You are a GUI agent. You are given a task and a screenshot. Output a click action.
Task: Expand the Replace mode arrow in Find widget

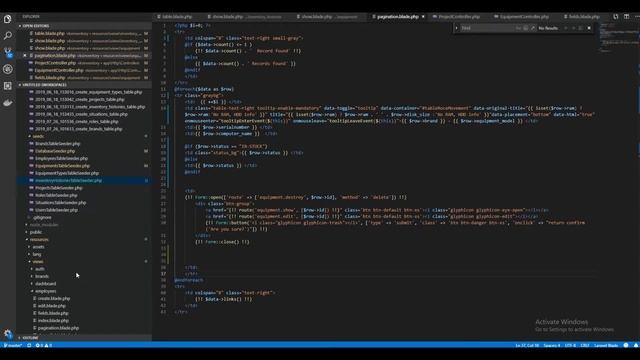click(456, 28)
